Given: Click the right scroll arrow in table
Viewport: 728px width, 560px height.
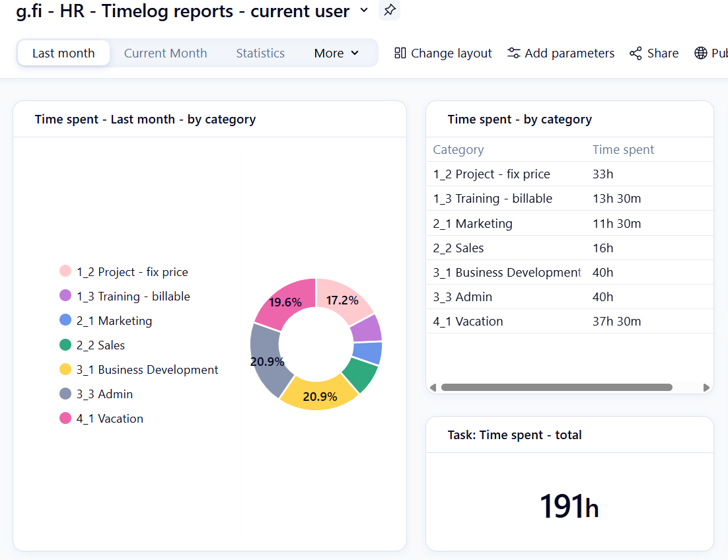Looking at the screenshot, I should pos(706,388).
